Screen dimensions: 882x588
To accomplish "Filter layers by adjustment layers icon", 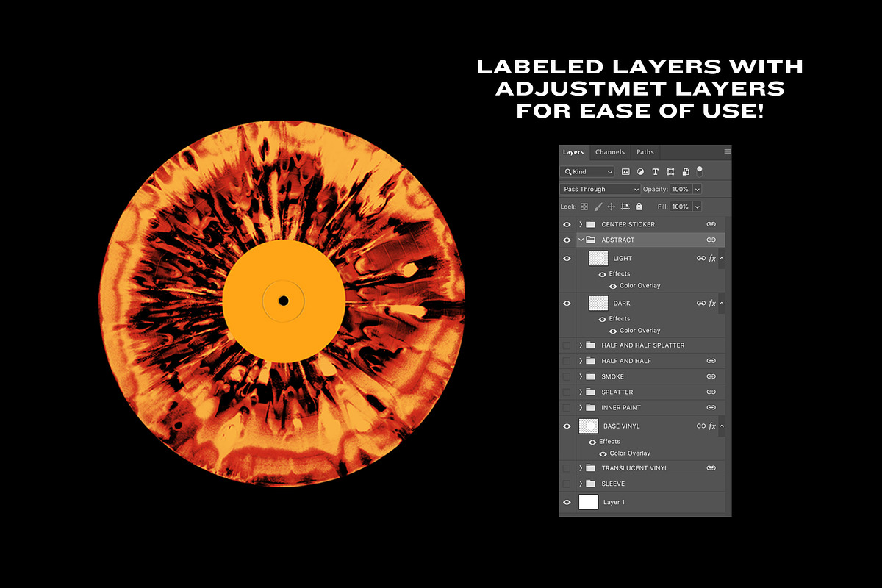I will pos(640,171).
